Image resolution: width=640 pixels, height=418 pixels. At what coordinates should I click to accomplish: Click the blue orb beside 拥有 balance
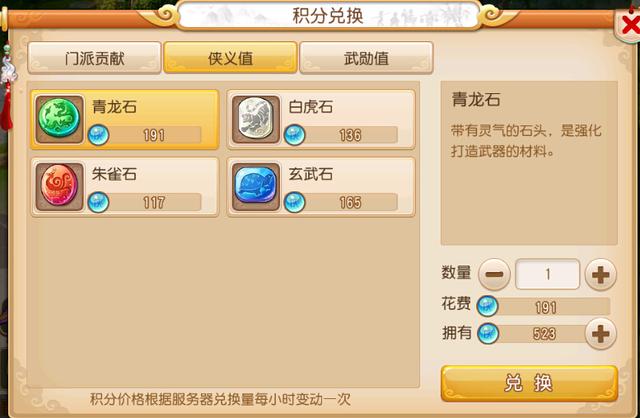488,334
